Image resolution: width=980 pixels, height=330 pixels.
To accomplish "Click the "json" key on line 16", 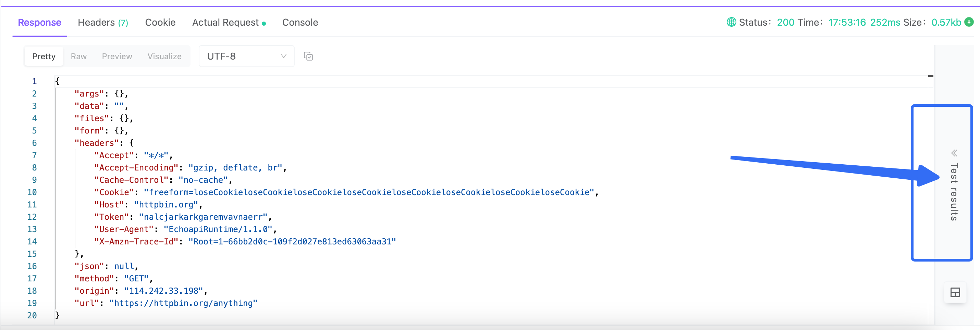I will click(x=89, y=266).
